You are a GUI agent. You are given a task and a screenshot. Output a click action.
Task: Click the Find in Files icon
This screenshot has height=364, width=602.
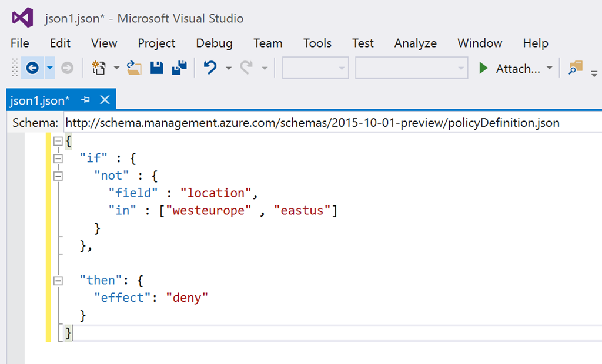pyautogui.click(x=576, y=68)
